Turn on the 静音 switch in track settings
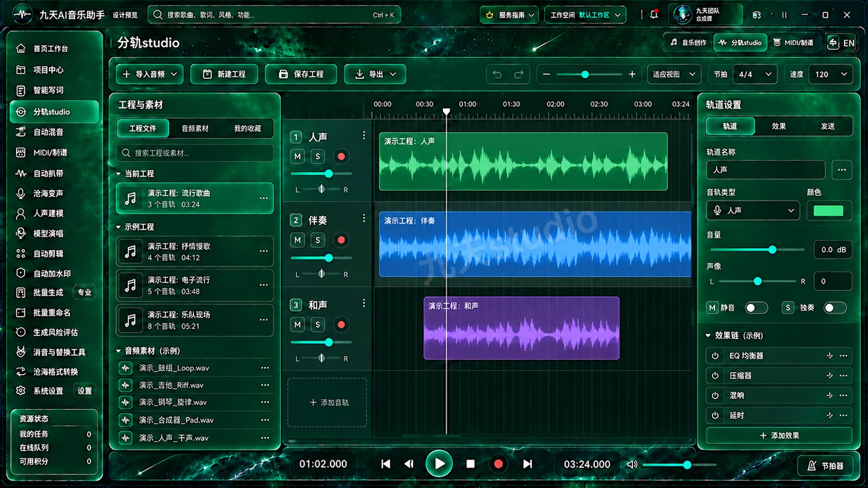 (756, 308)
